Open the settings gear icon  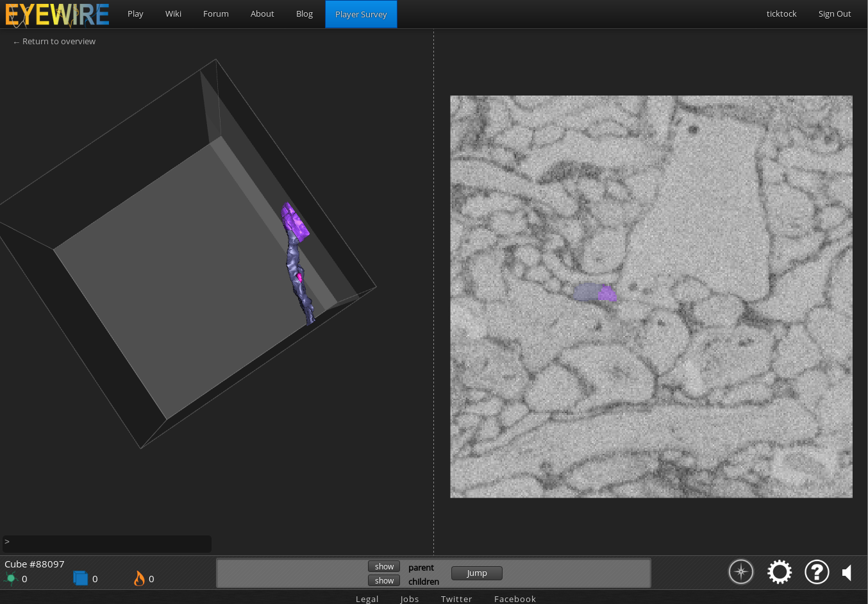click(x=780, y=572)
